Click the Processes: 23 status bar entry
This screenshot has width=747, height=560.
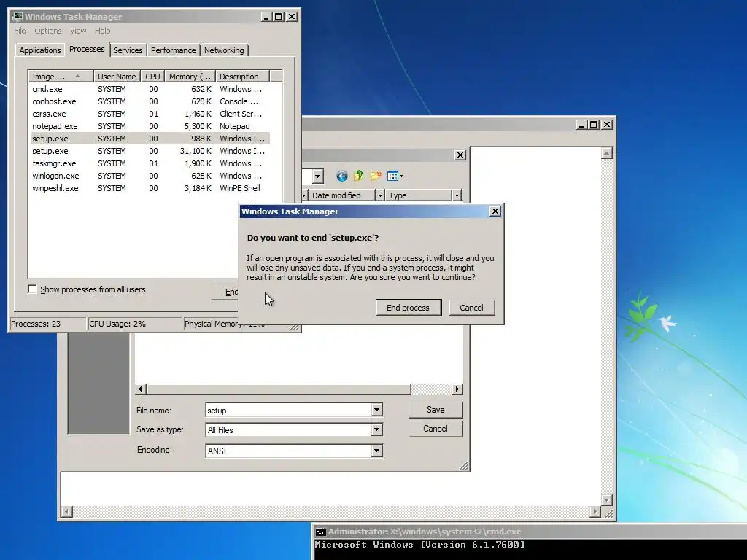[47, 324]
